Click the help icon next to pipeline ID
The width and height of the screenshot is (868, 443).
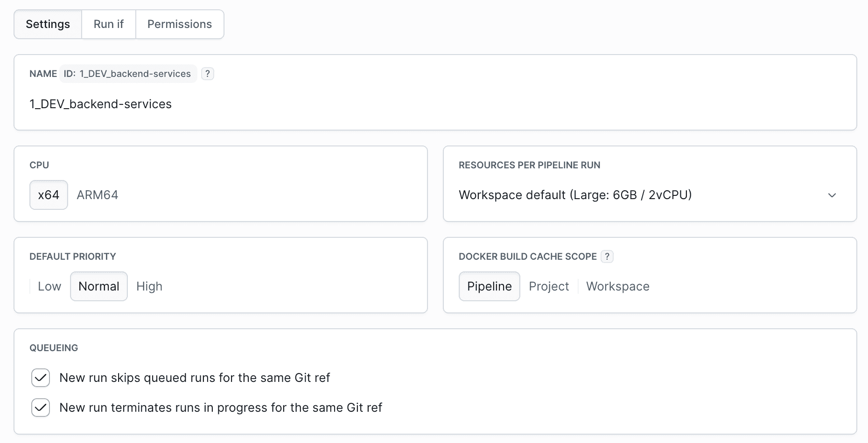point(208,74)
